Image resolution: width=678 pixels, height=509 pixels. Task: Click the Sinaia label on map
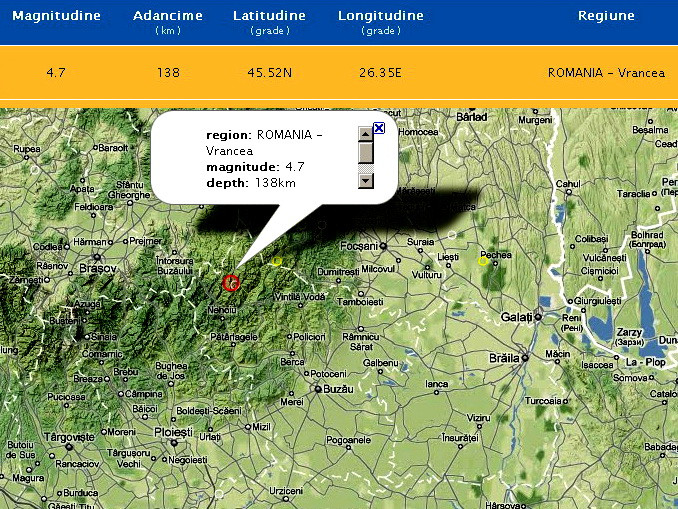tap(104, 336)
